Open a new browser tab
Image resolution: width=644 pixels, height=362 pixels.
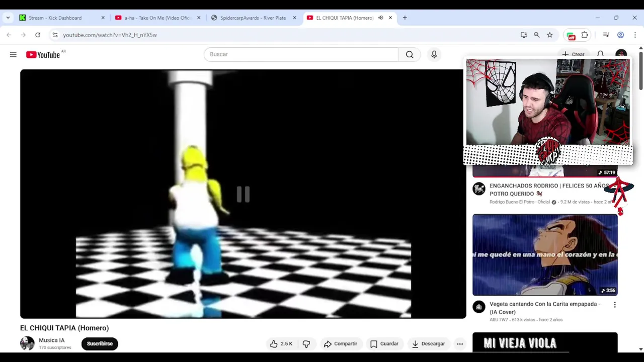[405, 18]
